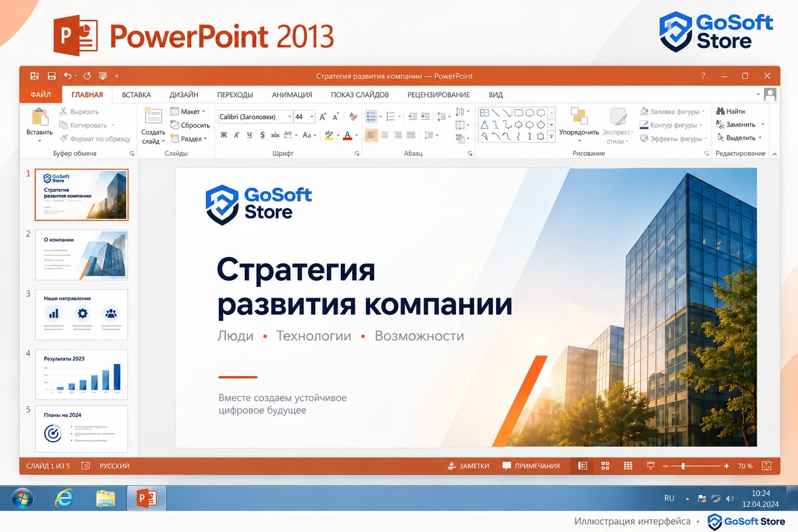The image size is (798, 532).
Task: Open the ВСТАВКА ribbon tab
Action: point(136,95)
